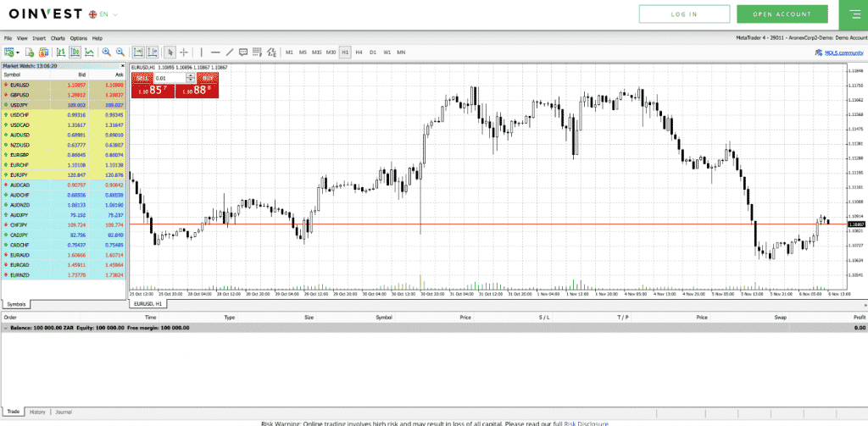Click the 0.01 lot volume field
Image resolution: width=868 pixels, height=426 pixels.
coord(170,78)
